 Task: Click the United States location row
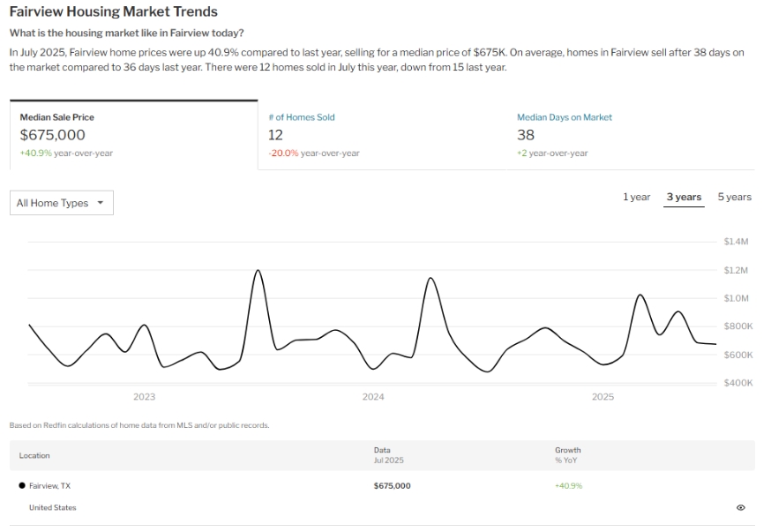click(53, 507)
